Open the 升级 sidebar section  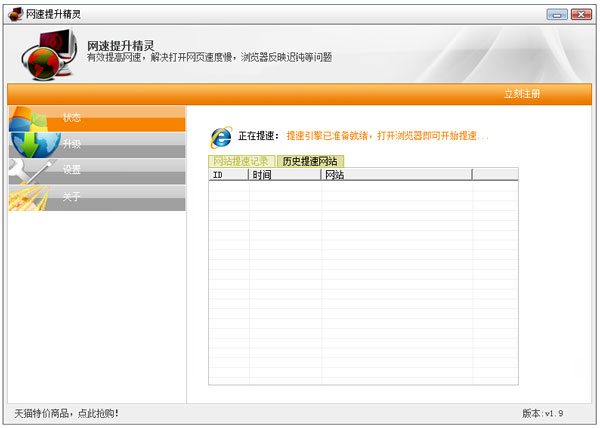pos(97,145)
